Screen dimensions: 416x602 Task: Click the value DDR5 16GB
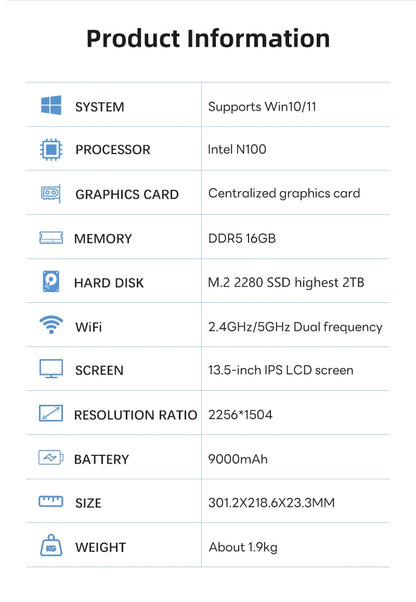[242, 238]
